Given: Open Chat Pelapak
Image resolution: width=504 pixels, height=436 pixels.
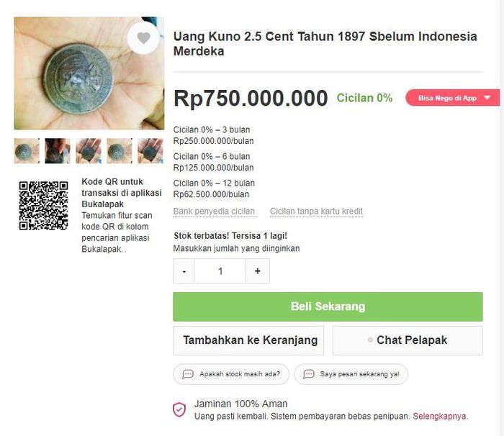Looking at the screenshot, I should (408, 340).
